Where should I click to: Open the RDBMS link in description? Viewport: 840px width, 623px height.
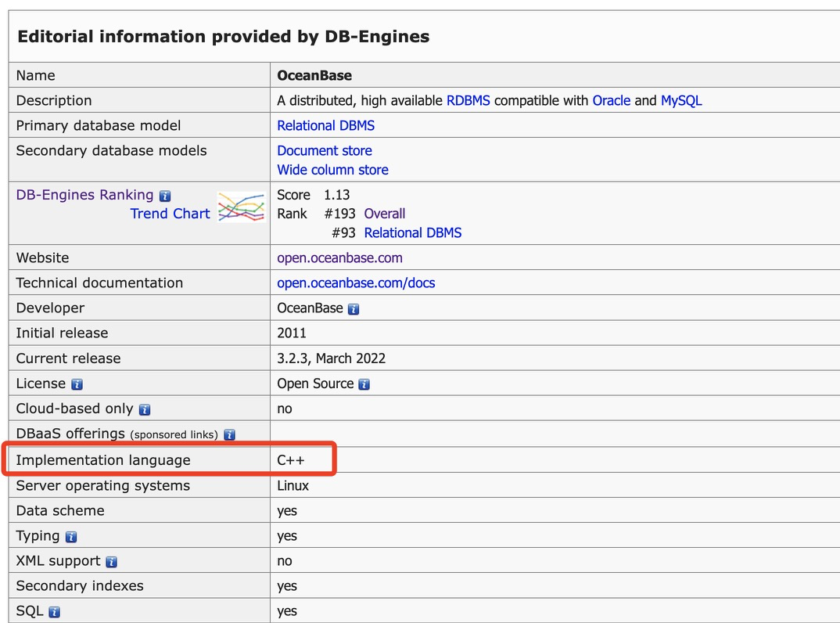468,101
